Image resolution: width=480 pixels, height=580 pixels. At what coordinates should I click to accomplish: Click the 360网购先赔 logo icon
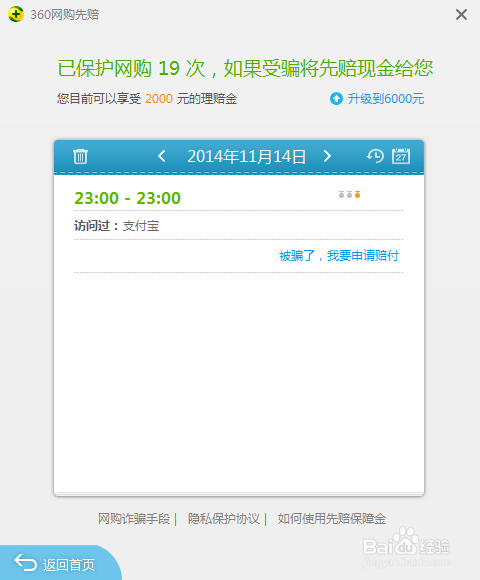(x=16, y=14)
